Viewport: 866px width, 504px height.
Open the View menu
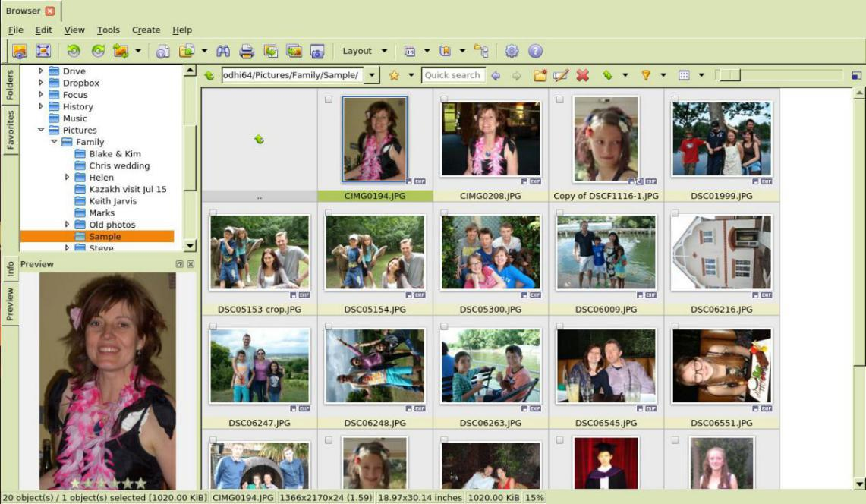[74, 30]
